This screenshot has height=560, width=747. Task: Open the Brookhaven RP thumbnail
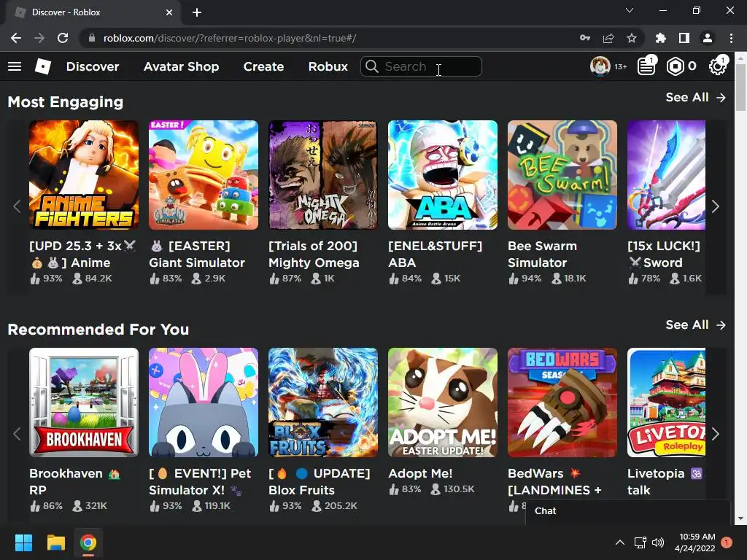tap(84, 402)
